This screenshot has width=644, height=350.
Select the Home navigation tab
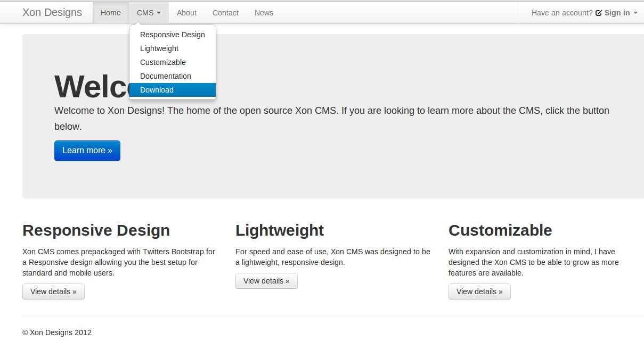tap(110, 12)
